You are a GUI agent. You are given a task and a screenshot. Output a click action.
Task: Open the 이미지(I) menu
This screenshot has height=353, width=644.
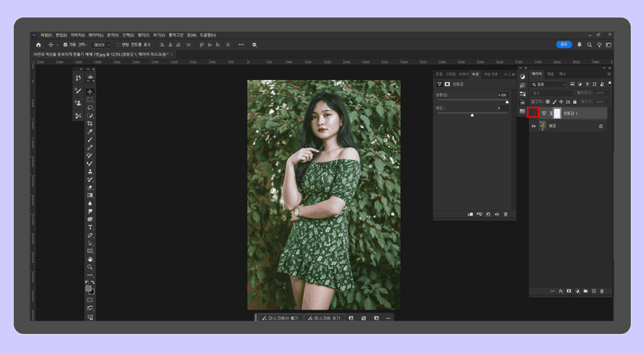pyautogui.click(x=77, y=35)
